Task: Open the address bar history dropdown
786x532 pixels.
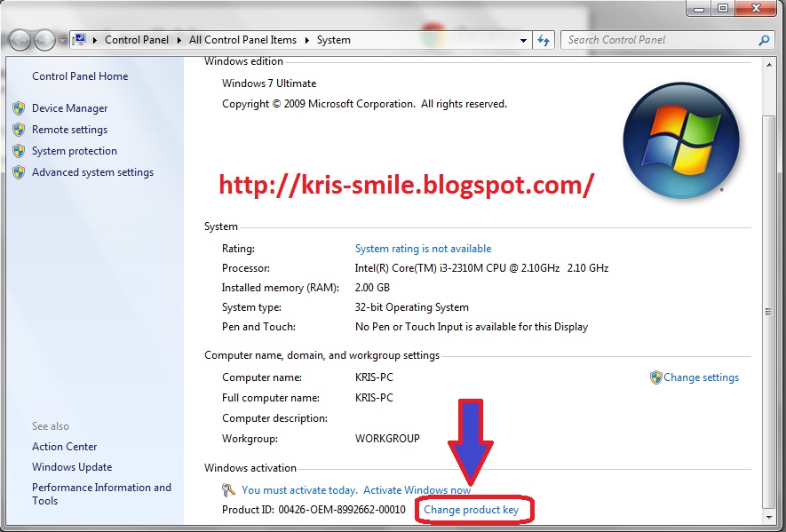Action: 523,41
